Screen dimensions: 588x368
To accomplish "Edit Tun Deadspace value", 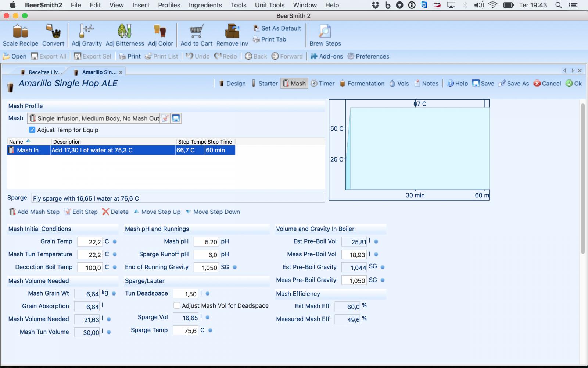I will [186, 294].
